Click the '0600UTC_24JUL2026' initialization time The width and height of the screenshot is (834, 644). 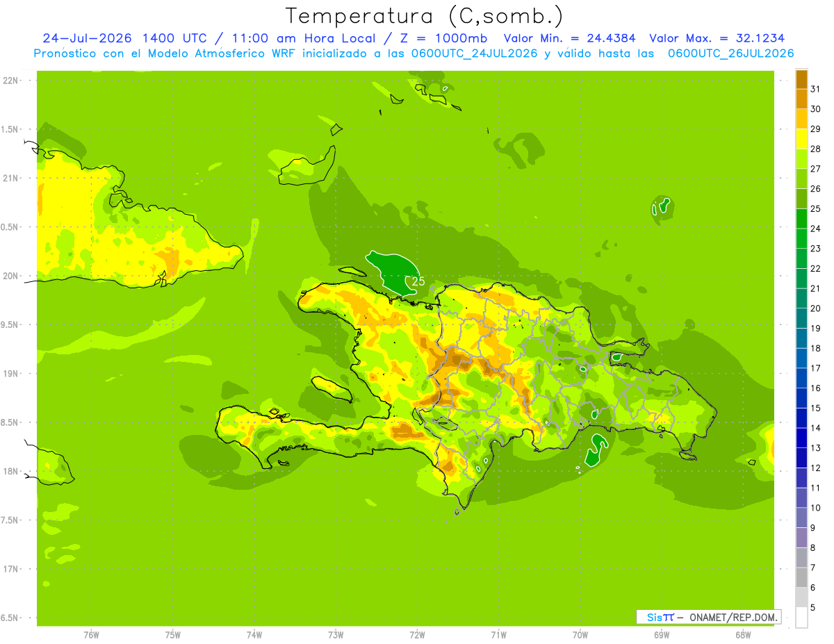[475, 53]
